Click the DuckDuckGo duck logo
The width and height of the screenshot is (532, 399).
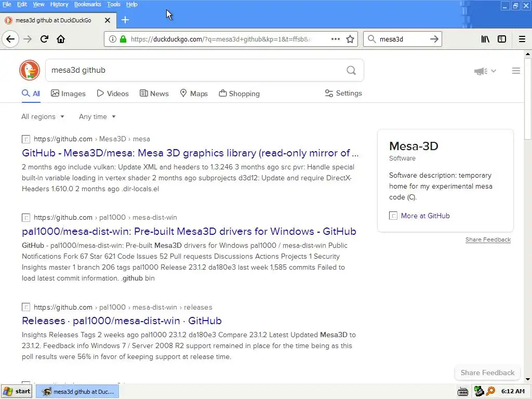tap(30, 70)
